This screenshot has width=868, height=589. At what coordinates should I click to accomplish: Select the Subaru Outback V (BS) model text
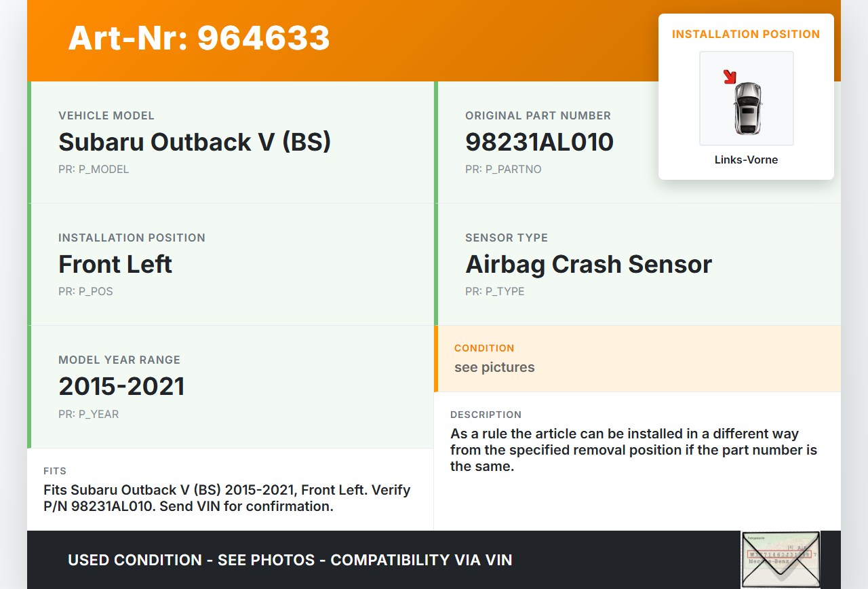pos(195,142)
